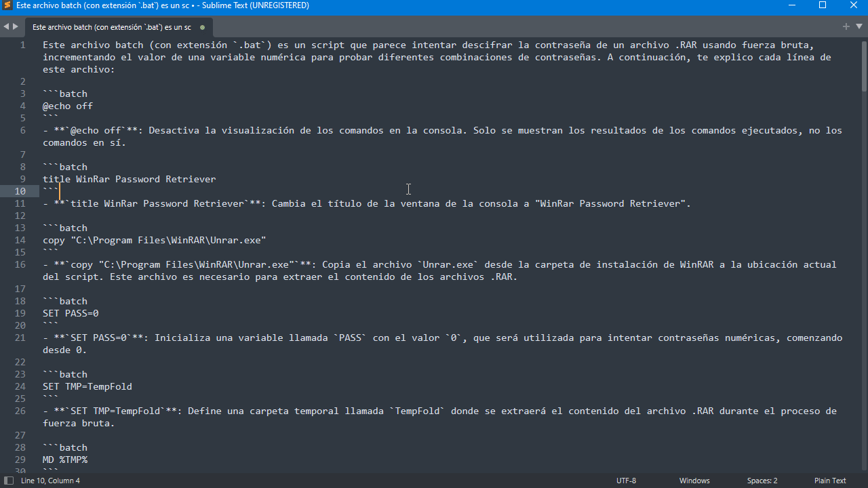This screenshot has height=488, width=868.
Task: Click 'SET TMP=TempFold' on line 24
Action: click(87, 386)
